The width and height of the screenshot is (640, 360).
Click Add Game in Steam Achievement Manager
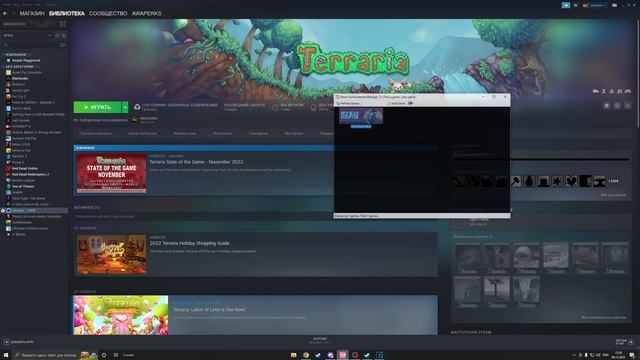point(396,103)
